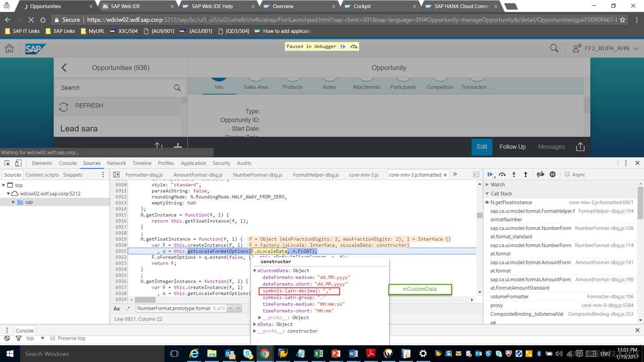
Task: Open the NumberFormat-dbg.js file tab
Action: coord(258,175)
